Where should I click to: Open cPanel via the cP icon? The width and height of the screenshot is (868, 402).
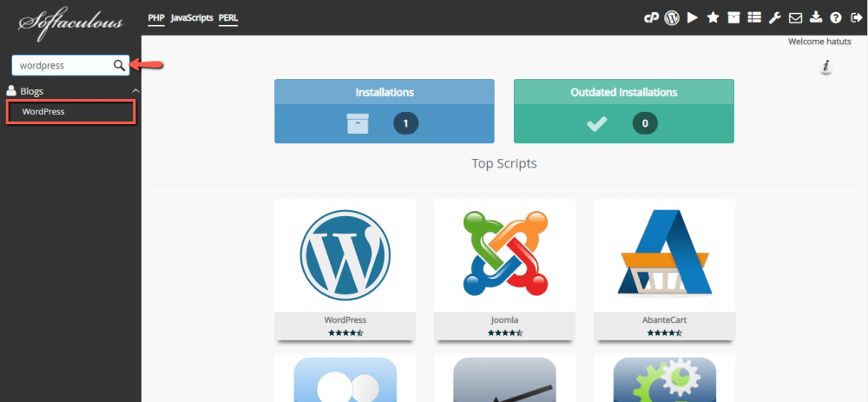(651, 17)
